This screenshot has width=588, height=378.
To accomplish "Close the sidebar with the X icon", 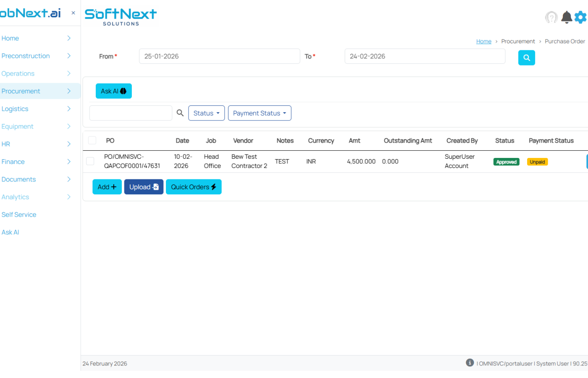I will pos(73,13).
